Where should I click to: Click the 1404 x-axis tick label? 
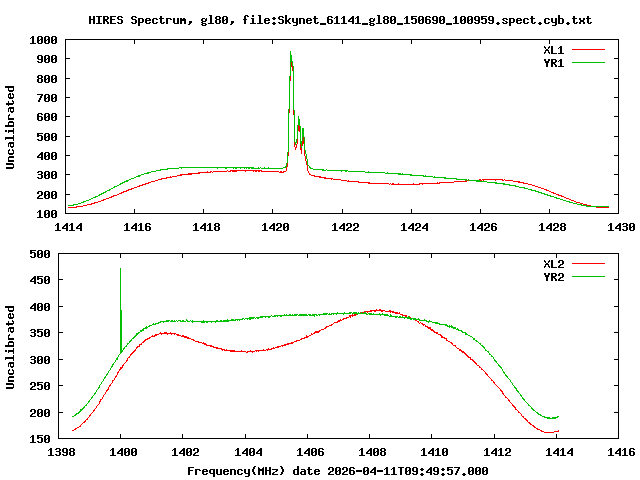click(x=248, y=452)
